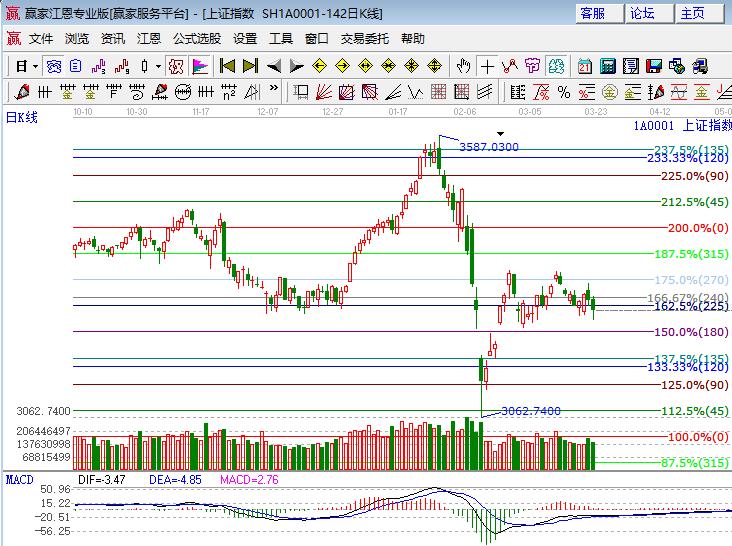Jump to first bar with skip-to-start icon
The height and width of the screenshot is (546, 732).
pos(227,66)
